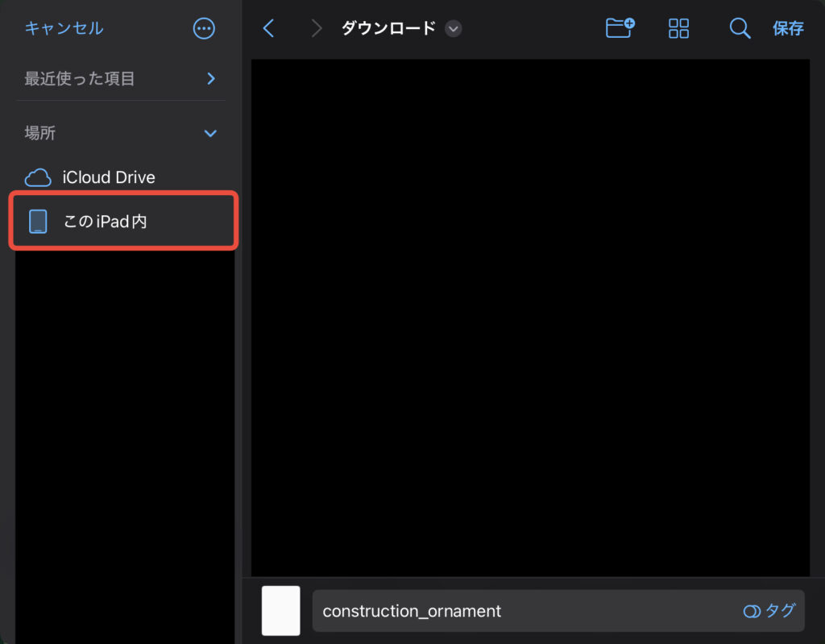This screenshot has width=825, height=644.
Task: Collapse the 場所 section chevron
Action: [x=211, y=133]
